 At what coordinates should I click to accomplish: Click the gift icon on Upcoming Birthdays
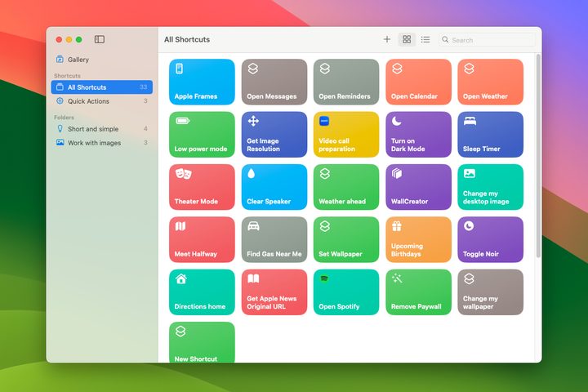click(x=397, y=226)
